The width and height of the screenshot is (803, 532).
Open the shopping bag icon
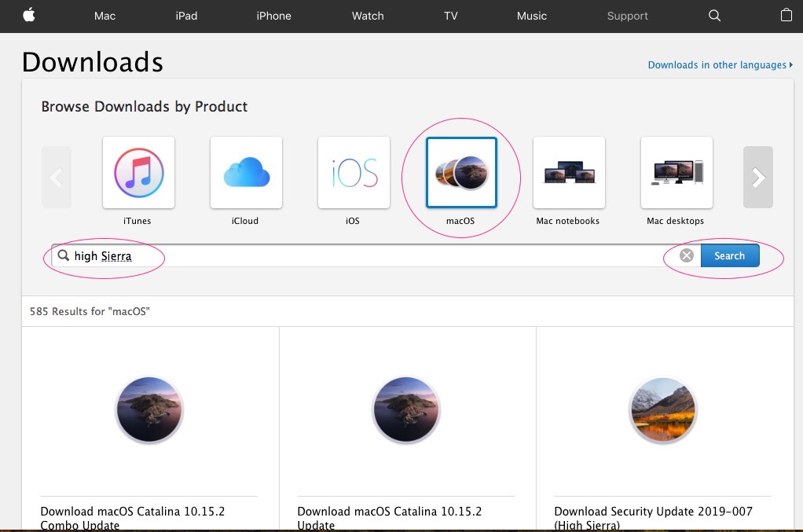point(786,15)
